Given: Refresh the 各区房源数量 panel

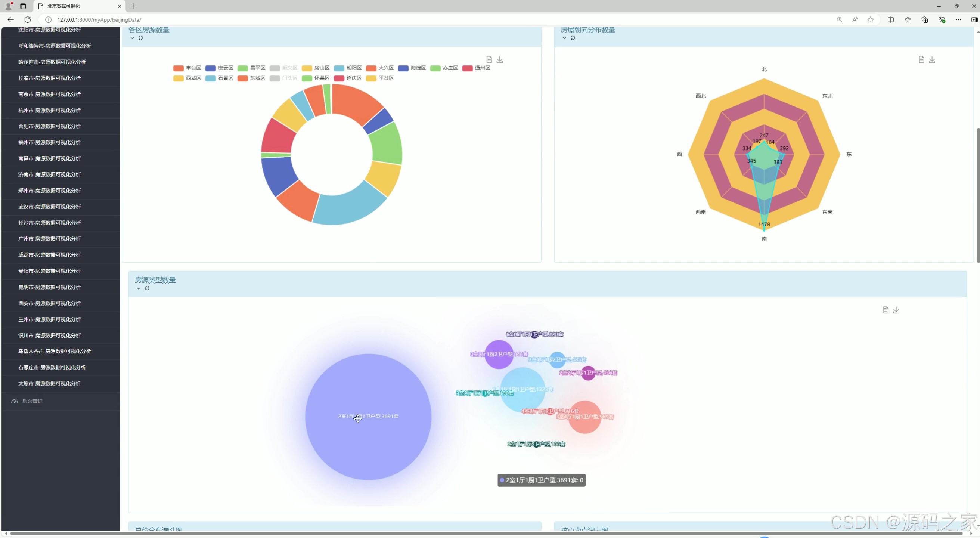Looking at the screenshot, I should pyautogui.click(x=141, y=38).
